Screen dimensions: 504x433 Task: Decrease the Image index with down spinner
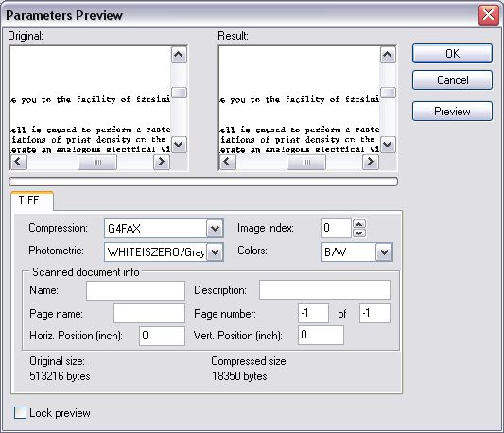(x=359, y=234)
